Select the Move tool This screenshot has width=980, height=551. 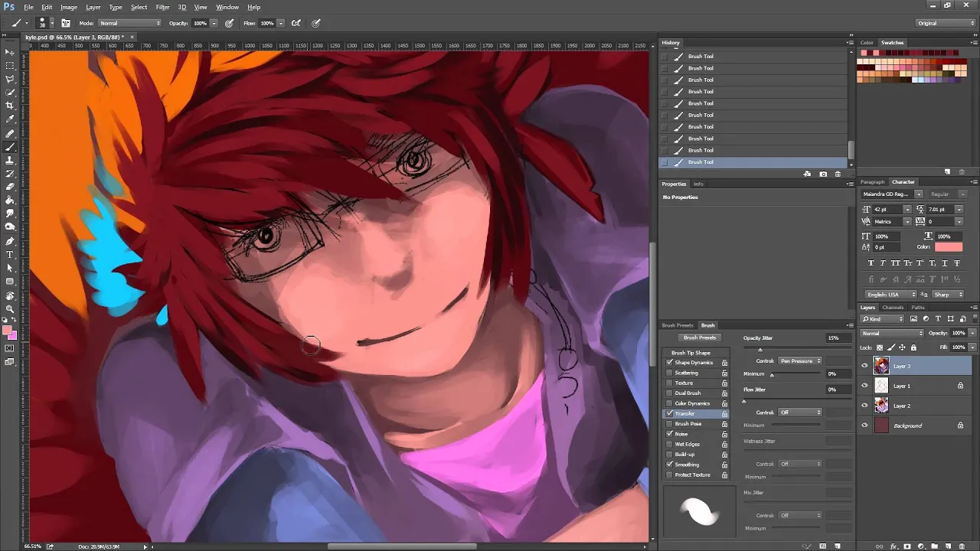[x=10, y=52]
